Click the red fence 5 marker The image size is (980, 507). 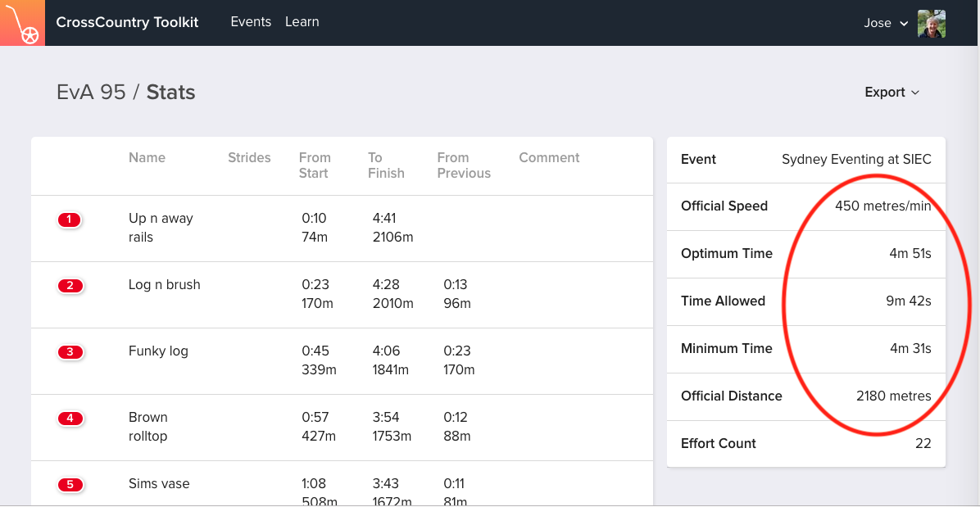point(70,485)
